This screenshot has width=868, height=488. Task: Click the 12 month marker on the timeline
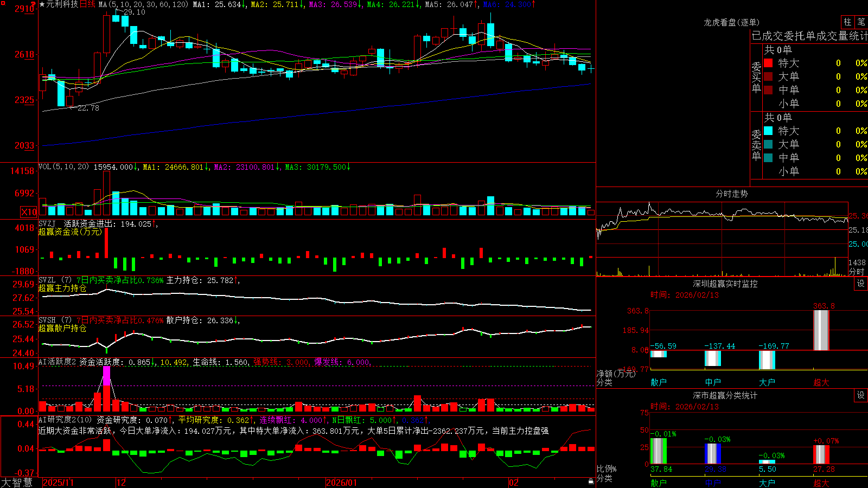tap(122, 483)
